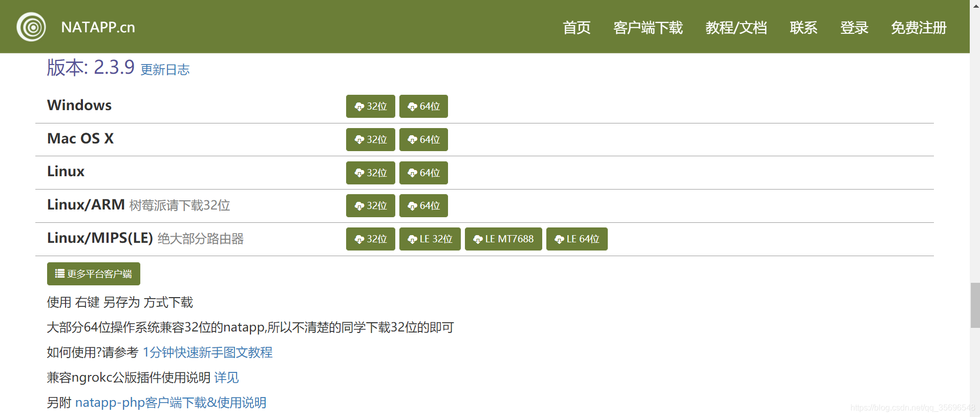Open the 更新日志 changelog link
The height and width of the screenshot is (417, 980).
pos(165,70)
